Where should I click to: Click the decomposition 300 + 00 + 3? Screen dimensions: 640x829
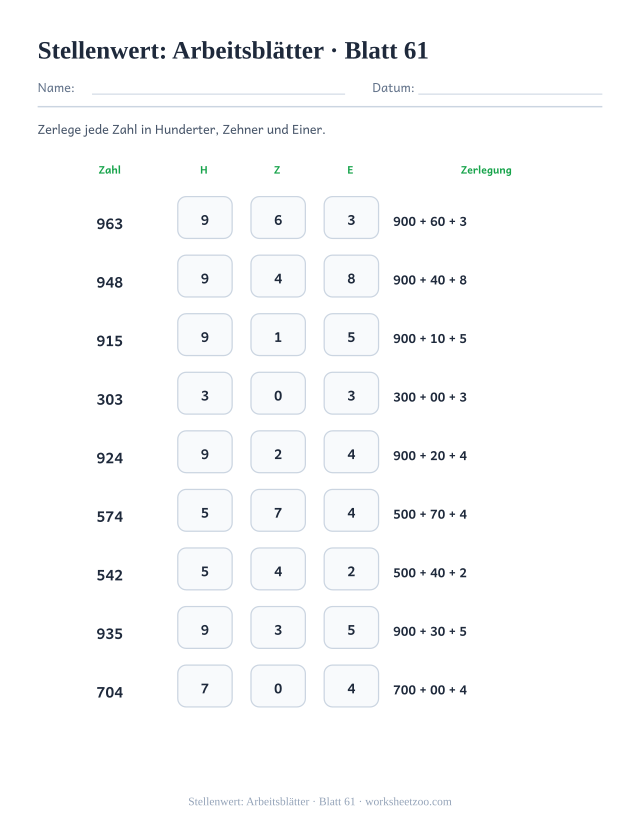pyautogui.click(x=430, y=397)
